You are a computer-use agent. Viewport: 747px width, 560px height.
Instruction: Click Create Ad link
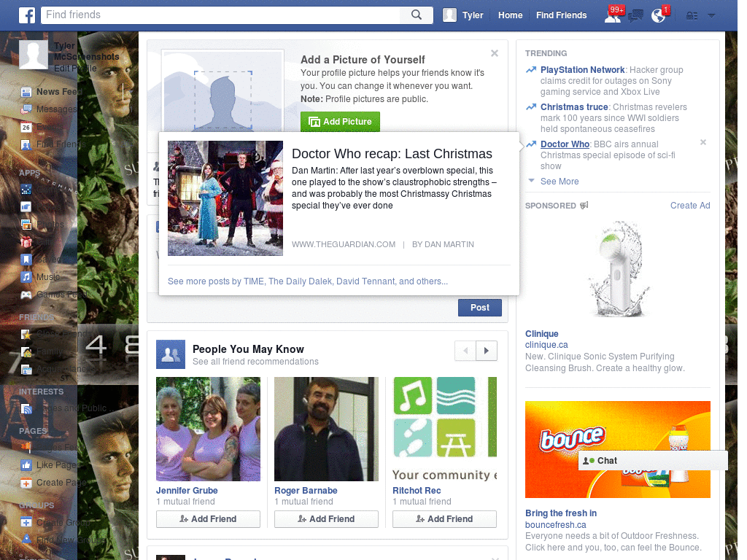pyautogui.click(x=690, y=205)
